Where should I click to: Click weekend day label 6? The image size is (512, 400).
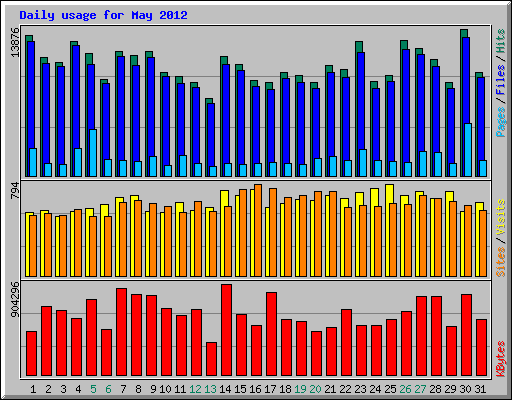[108, 389]
